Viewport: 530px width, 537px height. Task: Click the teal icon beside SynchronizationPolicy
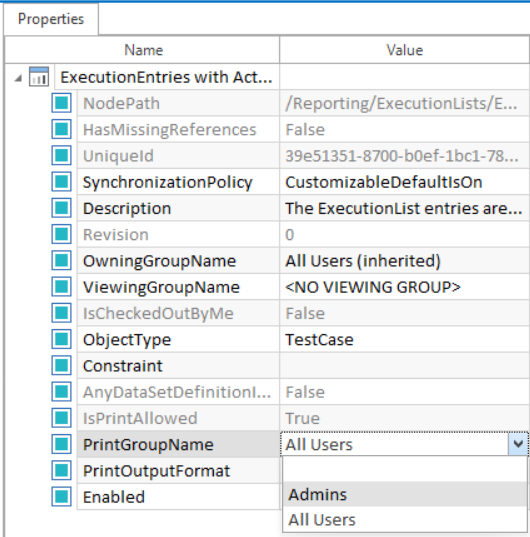(x=62, y=182)
